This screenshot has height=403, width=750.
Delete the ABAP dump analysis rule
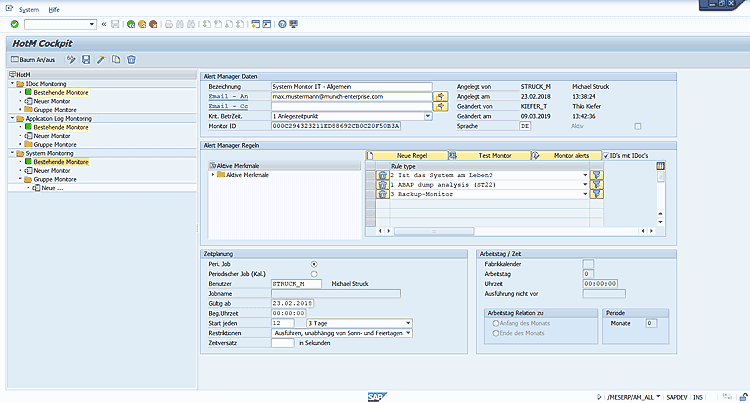coord(382,185)
